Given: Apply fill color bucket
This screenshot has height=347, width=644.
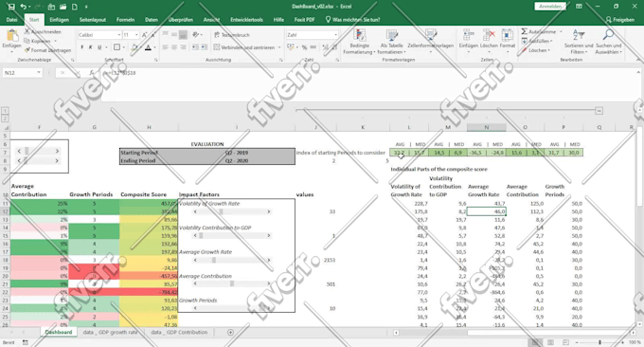Looking at the screenshot, I should pos(134,47).
